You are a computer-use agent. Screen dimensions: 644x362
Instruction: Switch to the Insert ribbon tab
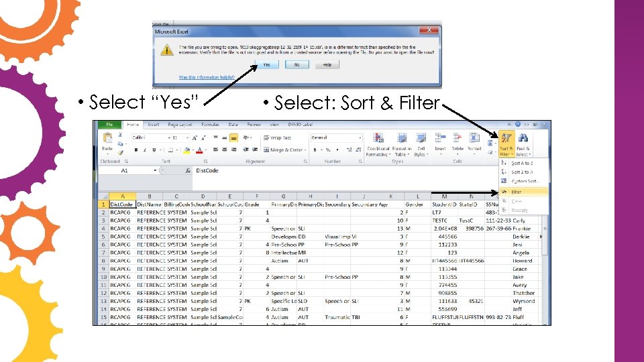154,125
